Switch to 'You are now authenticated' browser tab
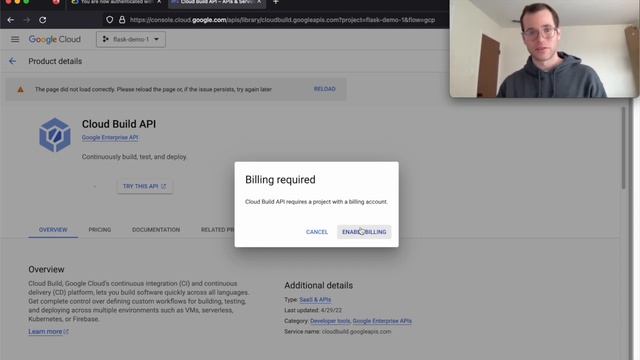Image resolution: width=640 pixels, height=360 pixels. coord(116,3)
